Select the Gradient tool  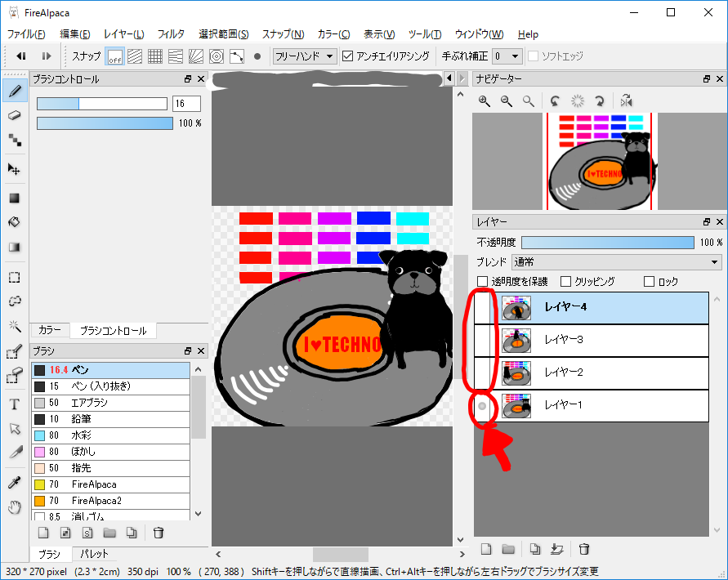point(15,247)
